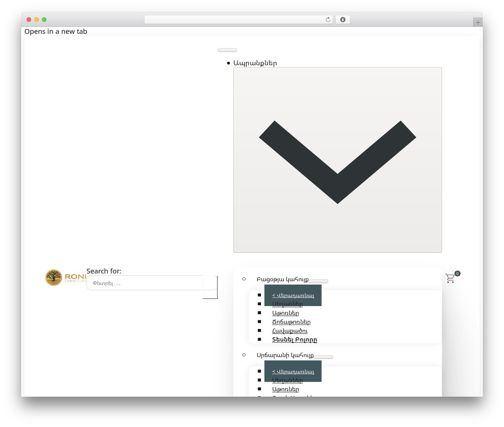Expand the Սրճարանի կահույք submenu toggle
The width and height of the screenshot is (504, 427).
click(x=323, y=357)
